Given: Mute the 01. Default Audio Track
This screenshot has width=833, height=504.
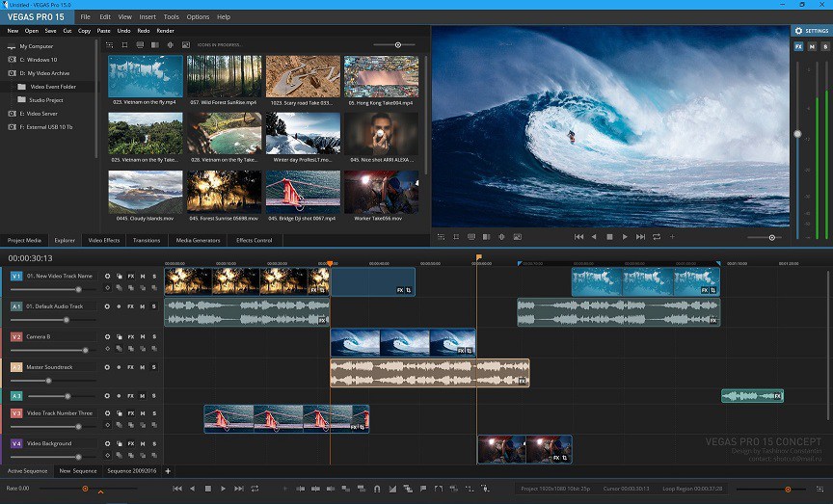Looking at the screenshot, I should pyautogui.click(x=143, y=306).
